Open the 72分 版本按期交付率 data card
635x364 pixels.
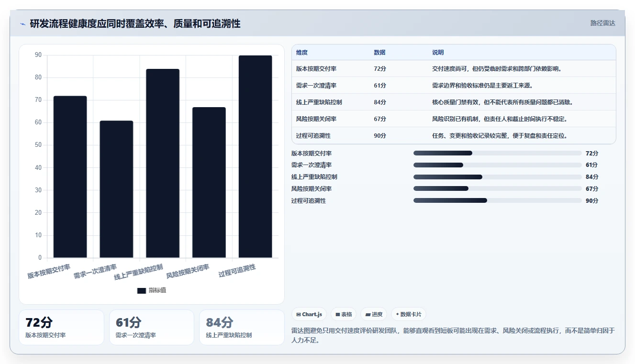tap(61, 327)
